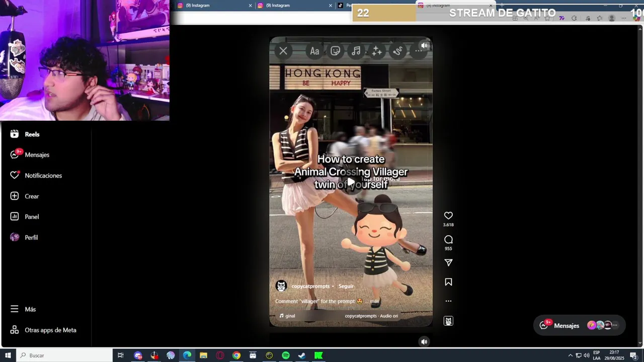
Task: Open the three-dot options in editor bar
Action: [x=419, y=51]
